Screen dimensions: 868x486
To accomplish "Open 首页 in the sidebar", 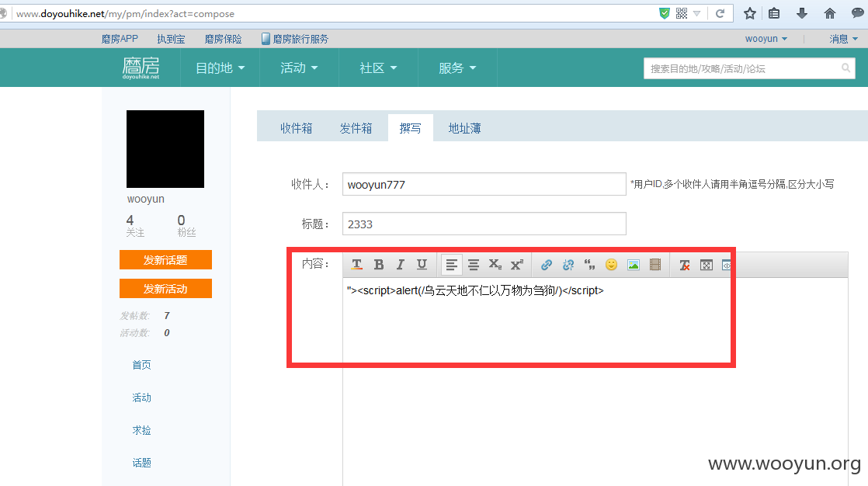I will [142, 365].
